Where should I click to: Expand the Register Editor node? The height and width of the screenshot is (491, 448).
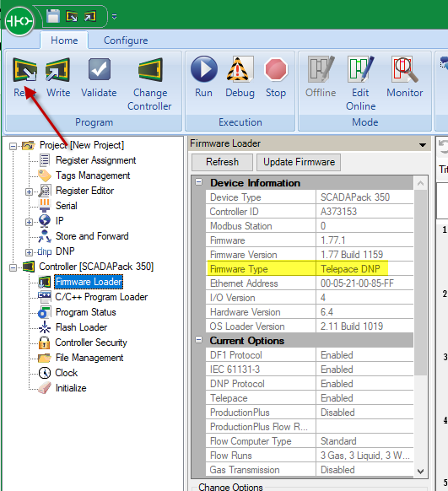[x=29, y=192]
